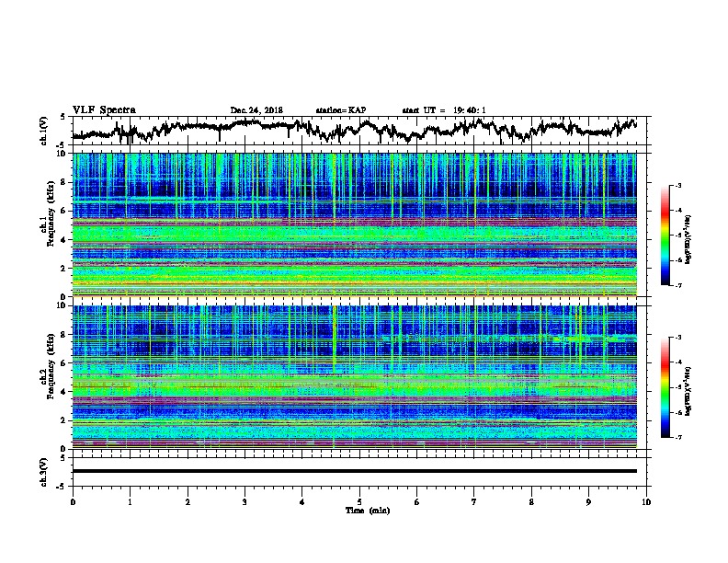Click the "6" kHz tick of the ch.1 spectrogram

coord(64,211)
